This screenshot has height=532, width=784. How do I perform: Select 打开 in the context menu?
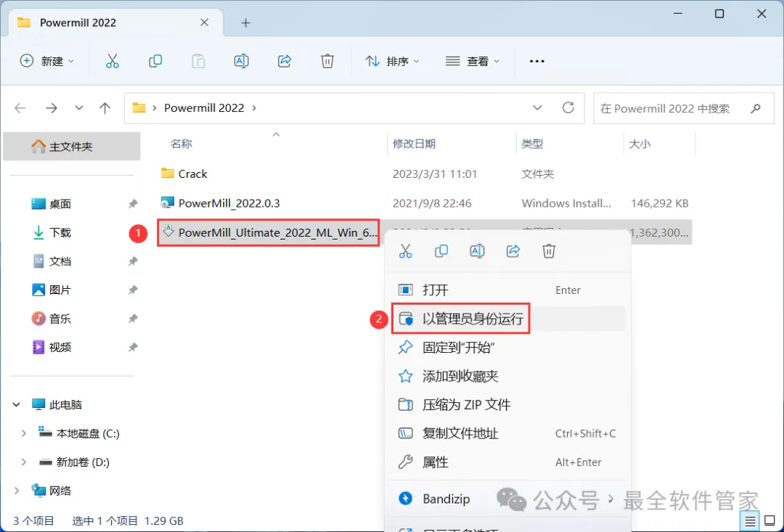(x=507, y=290)
